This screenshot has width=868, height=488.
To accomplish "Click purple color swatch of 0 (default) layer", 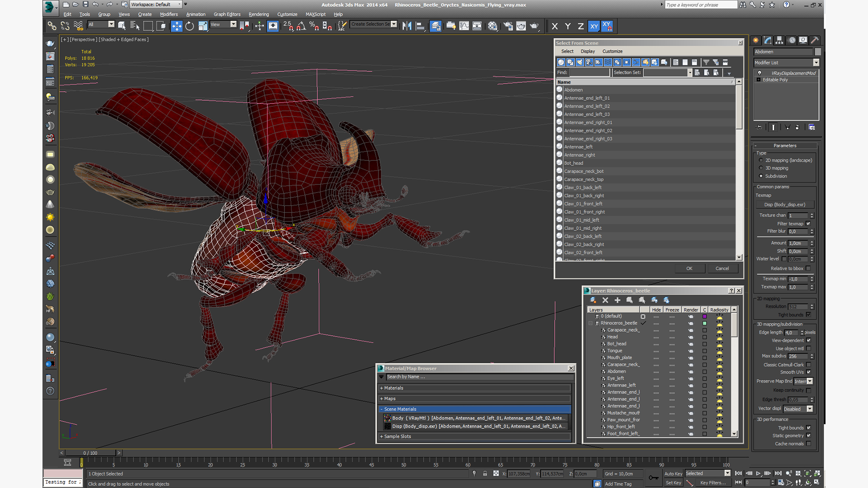I will pyautogui.click(x=704, y=317).
